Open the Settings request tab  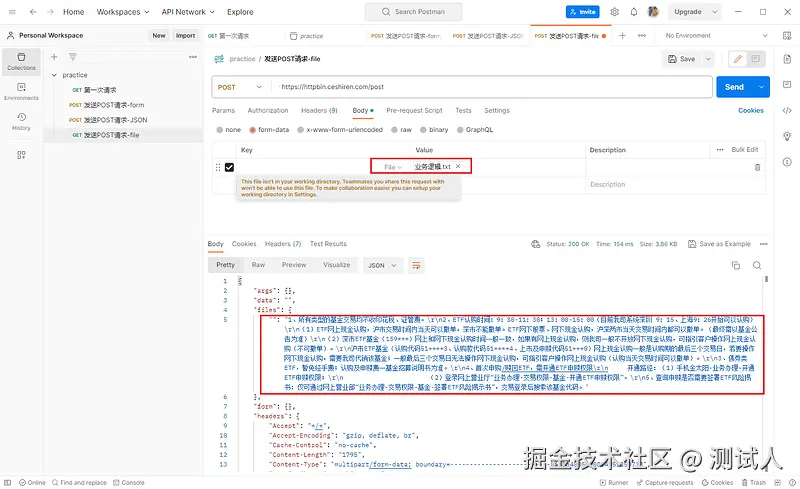pyautogui.click(x=497, y=110)
